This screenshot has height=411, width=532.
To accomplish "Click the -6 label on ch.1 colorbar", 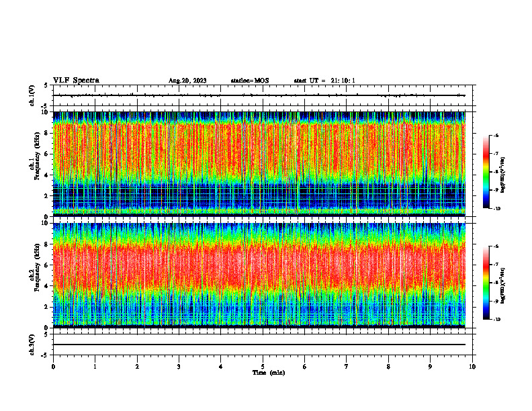I will click(496, 135).
